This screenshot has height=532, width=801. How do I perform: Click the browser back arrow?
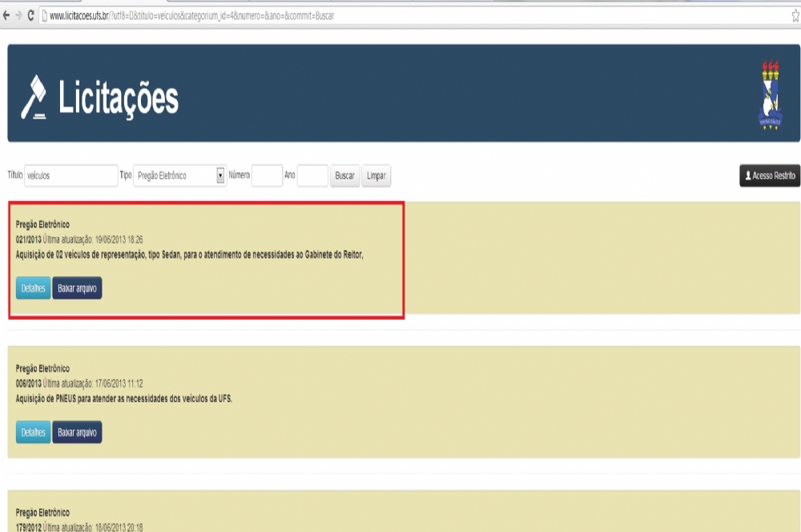pos(6,16)
